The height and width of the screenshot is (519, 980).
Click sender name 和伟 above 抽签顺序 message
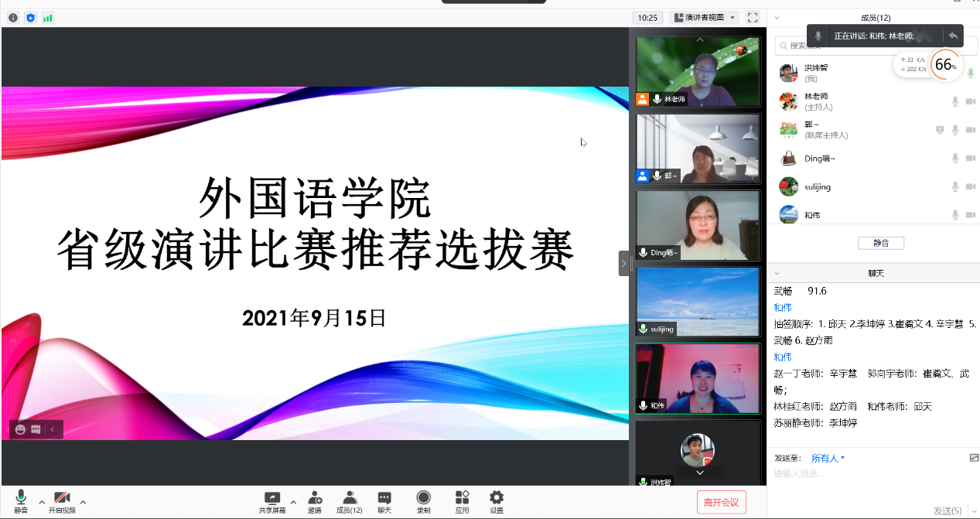point(783,308)
